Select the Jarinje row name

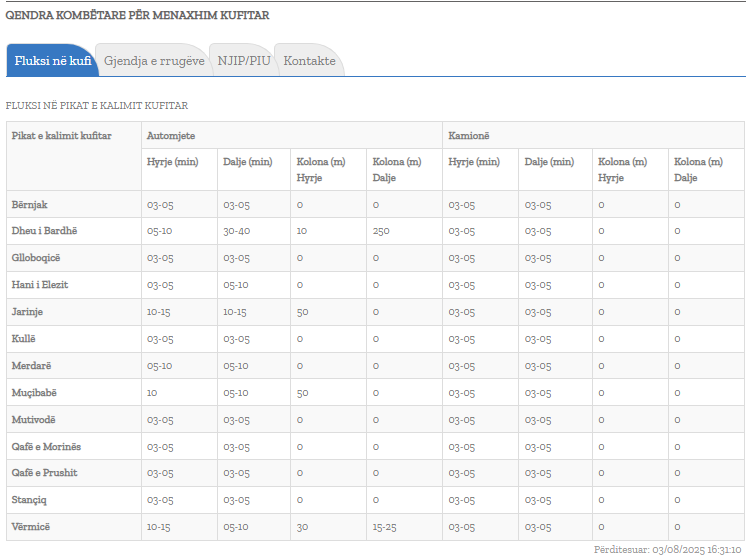(27, 312)
